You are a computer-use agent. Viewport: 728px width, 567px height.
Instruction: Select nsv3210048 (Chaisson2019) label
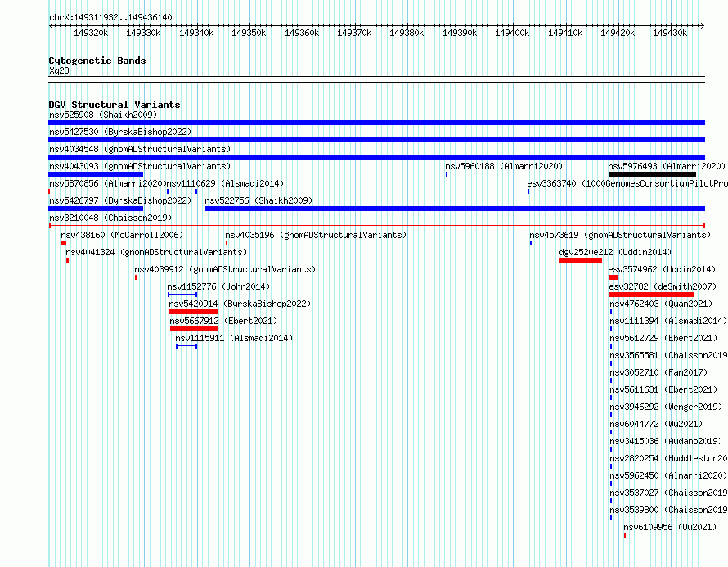point(110,218)
